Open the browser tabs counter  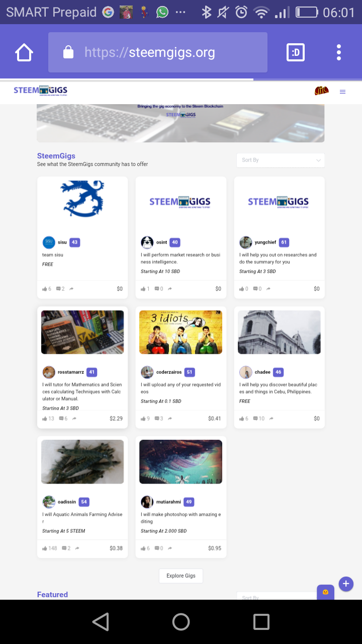(x=296, y=52)
